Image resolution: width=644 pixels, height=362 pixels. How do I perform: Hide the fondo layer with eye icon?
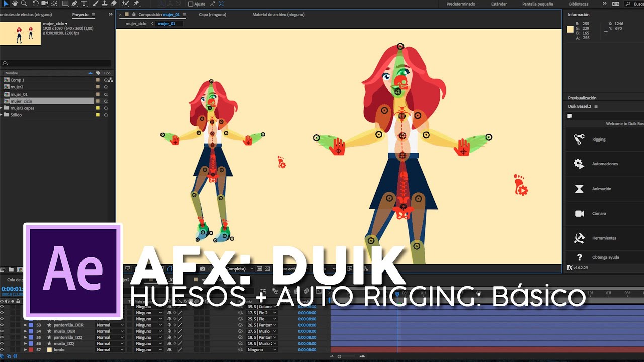(x=2, y=349)
